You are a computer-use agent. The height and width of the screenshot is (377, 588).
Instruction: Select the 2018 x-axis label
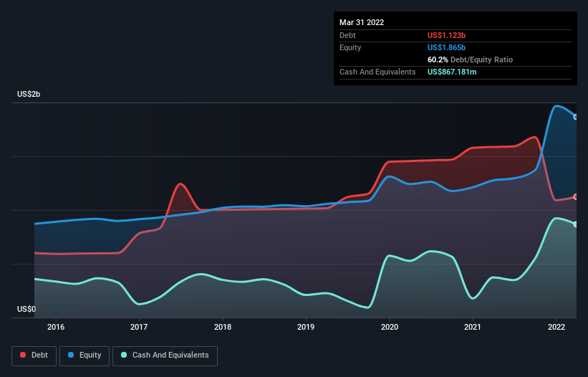click(223, 327)
